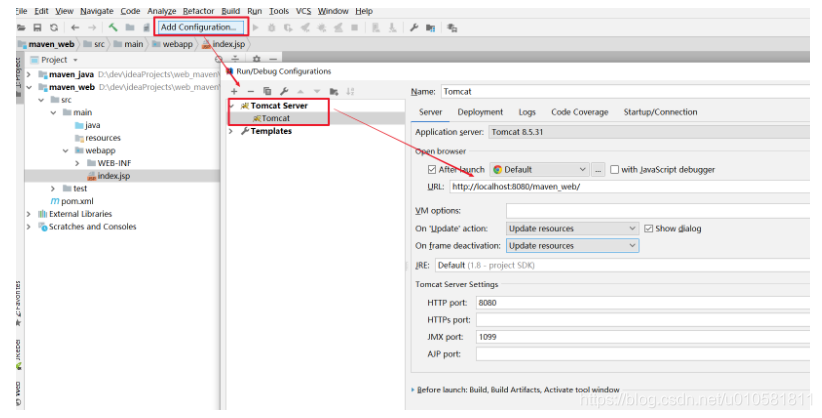Click Project panel gear settings icon

(x=256, y=59)
